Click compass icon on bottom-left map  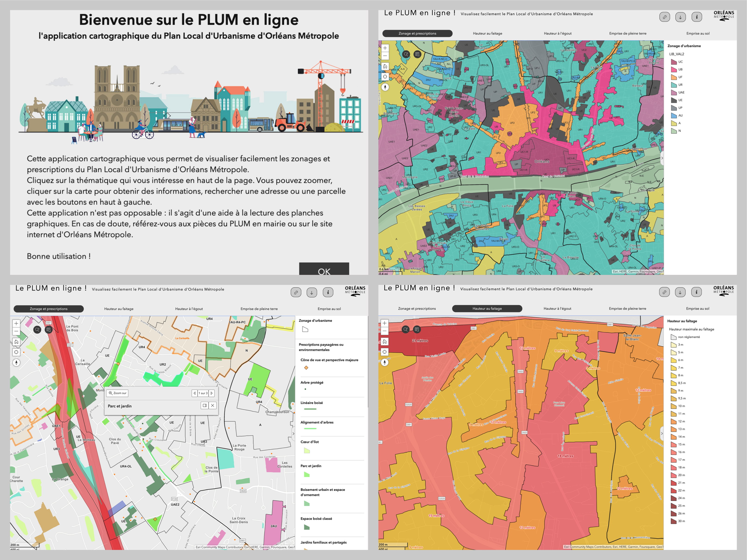(x=16, y=363)
